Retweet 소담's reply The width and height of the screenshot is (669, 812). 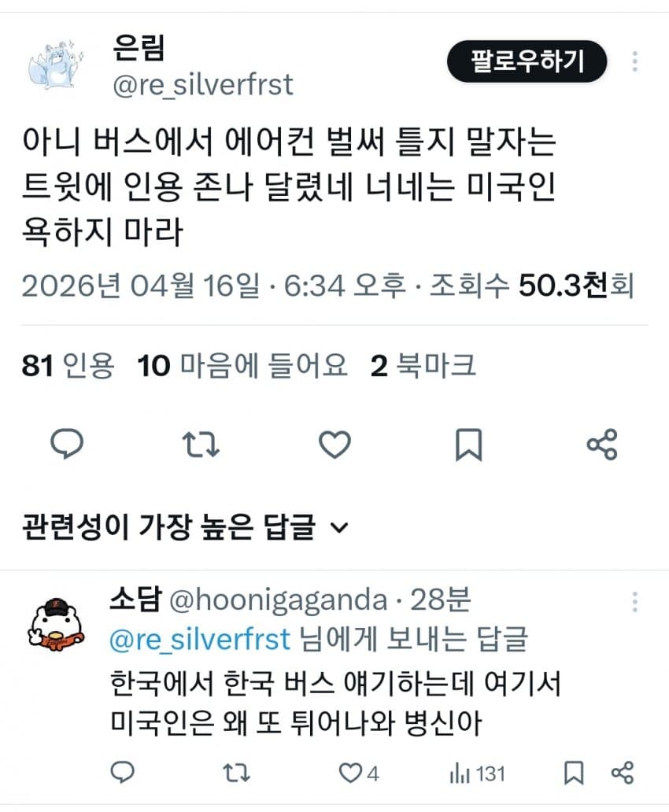[x=237, y=773]
